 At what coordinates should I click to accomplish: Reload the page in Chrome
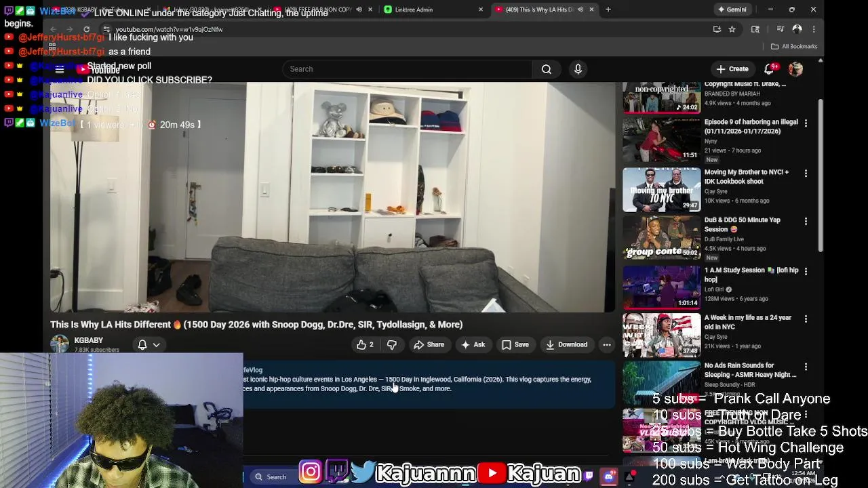pos(86,29)
